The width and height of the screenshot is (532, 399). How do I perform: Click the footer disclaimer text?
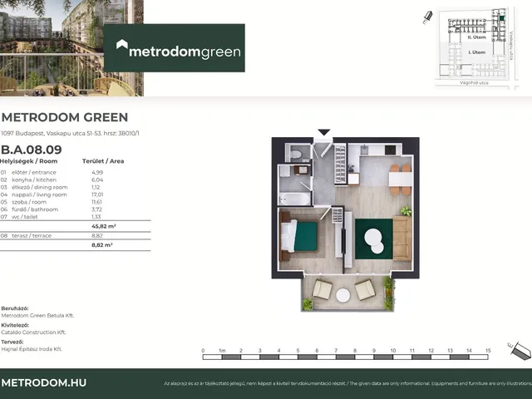click(347, 383)
